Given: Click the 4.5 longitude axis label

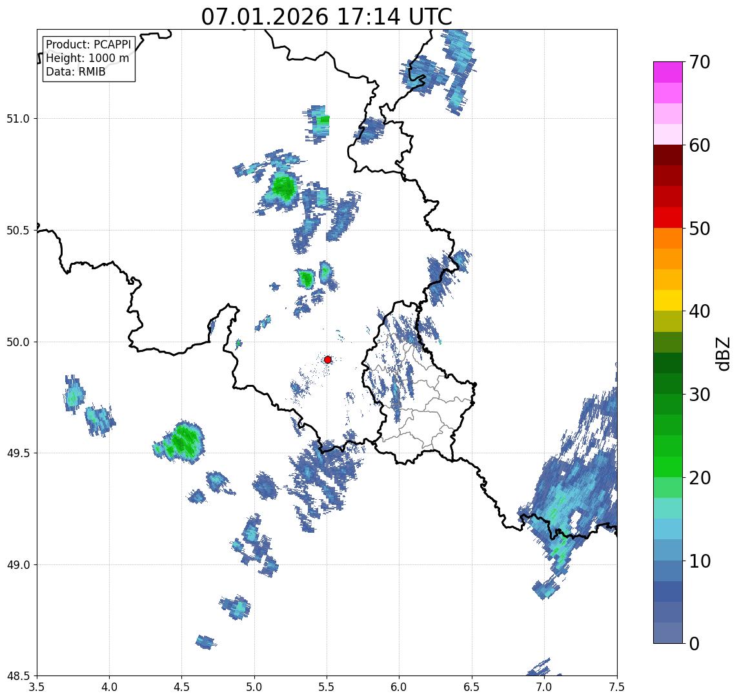Looking at the screenshot, I should coord(182,686).
